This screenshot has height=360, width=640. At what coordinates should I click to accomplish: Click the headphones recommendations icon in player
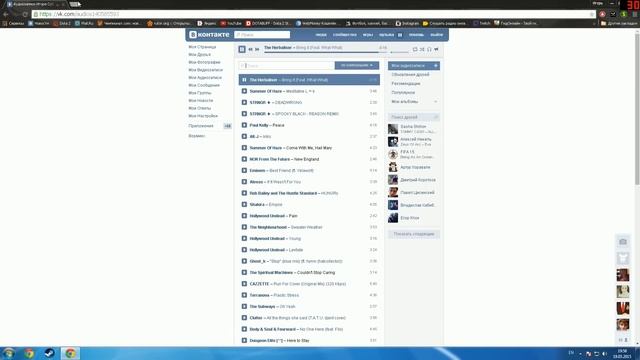pos(429,49)
